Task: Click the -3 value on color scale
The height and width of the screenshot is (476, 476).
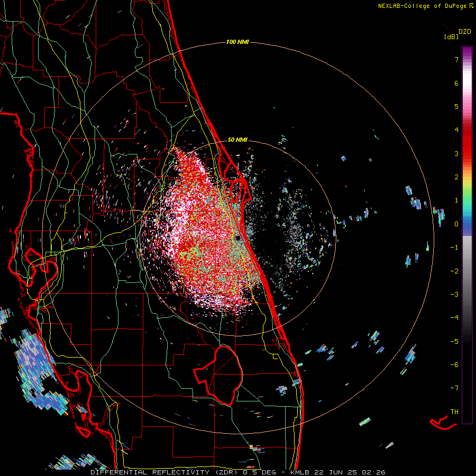Action: pyautogui.click(x=454, y=295)
